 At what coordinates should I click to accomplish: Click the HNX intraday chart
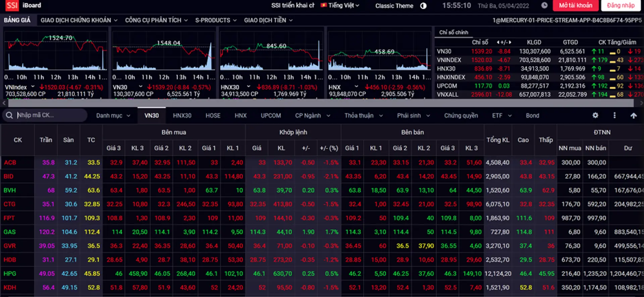(x=379, y=51)
